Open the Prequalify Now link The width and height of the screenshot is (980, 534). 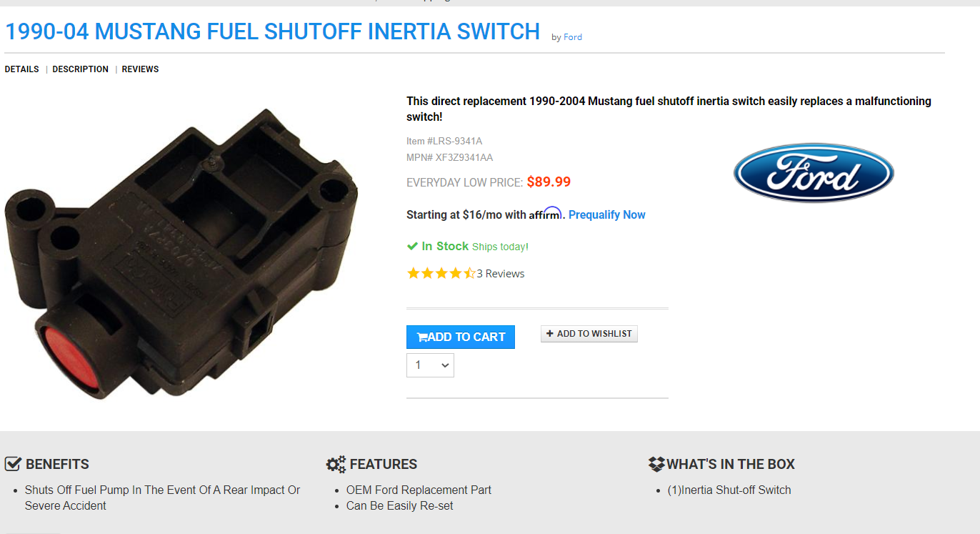coord(607,214)
